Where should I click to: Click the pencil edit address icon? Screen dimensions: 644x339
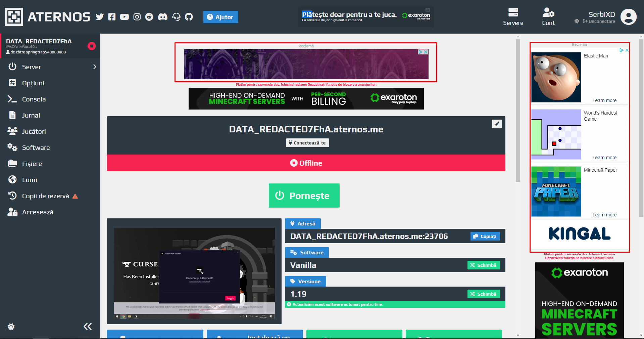click(497, 124)
